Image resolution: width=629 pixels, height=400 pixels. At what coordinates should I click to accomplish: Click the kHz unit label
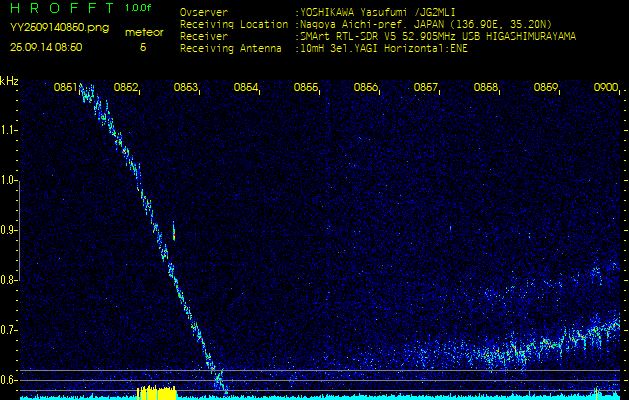click(9, 81)
